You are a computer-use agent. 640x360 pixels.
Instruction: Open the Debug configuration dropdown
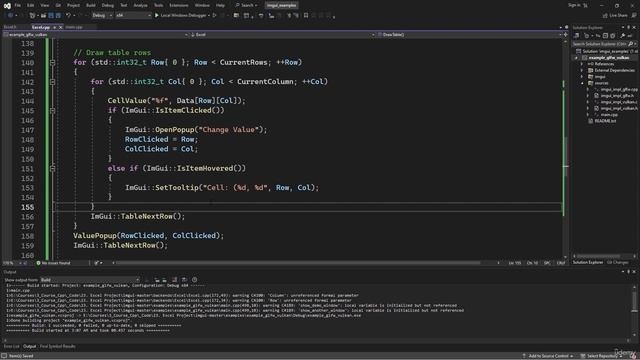click(102, 16)
